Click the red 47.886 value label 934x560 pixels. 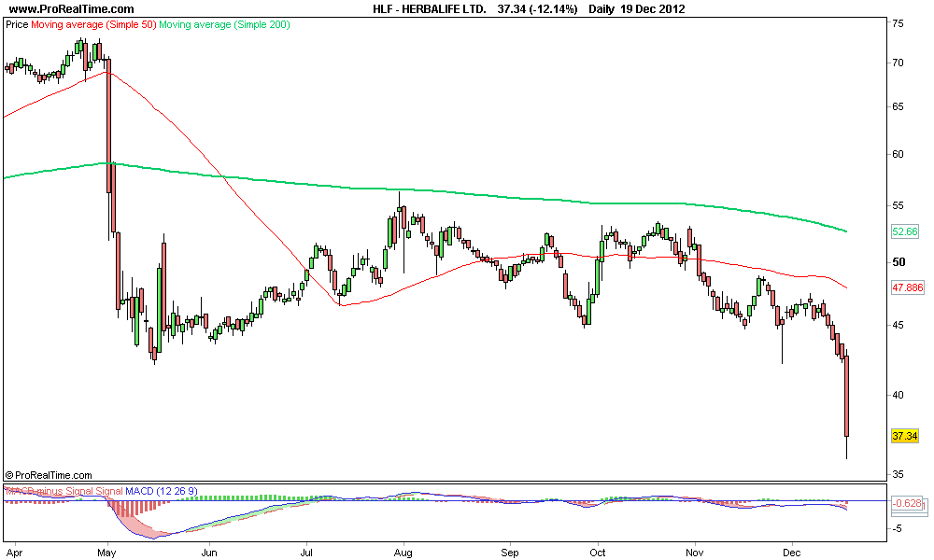tap(907, 287)
